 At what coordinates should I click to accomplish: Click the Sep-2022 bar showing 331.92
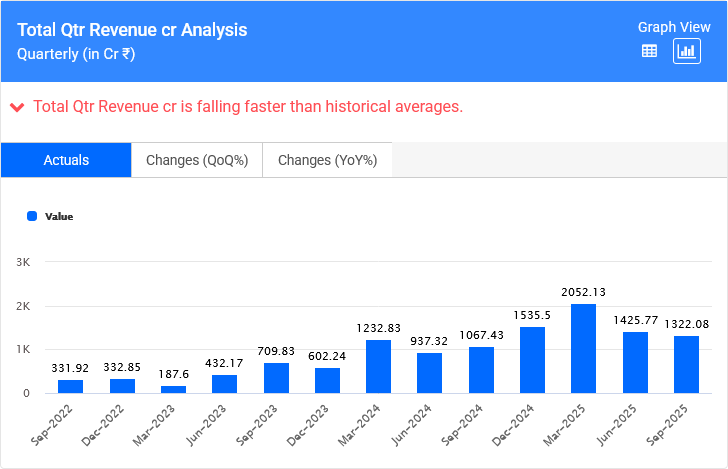point(71,386)
